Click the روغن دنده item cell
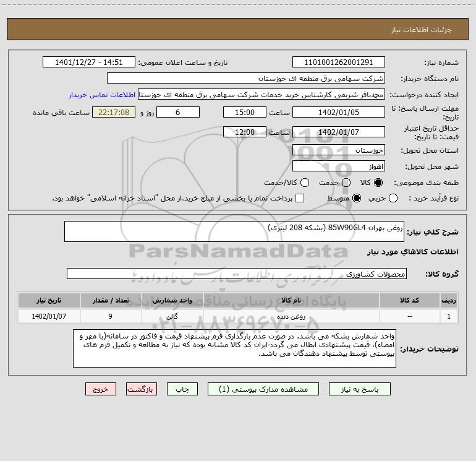 291,316
